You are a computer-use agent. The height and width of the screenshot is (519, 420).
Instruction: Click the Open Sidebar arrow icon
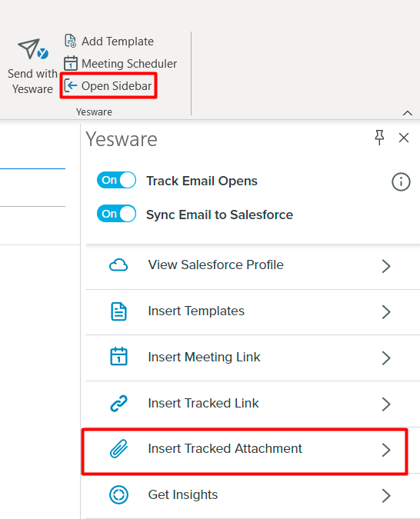click(x=71, y=85)
